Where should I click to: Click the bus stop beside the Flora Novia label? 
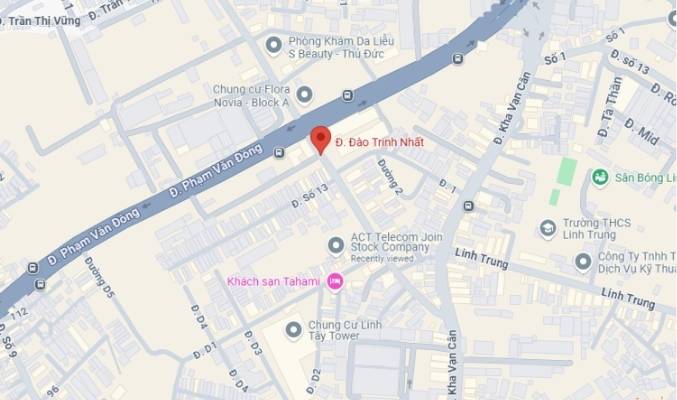tap(348, 95)
